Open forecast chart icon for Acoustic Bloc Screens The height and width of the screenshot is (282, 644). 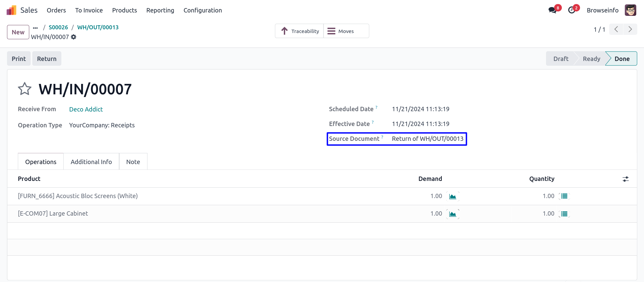click(x=453, y=196)
